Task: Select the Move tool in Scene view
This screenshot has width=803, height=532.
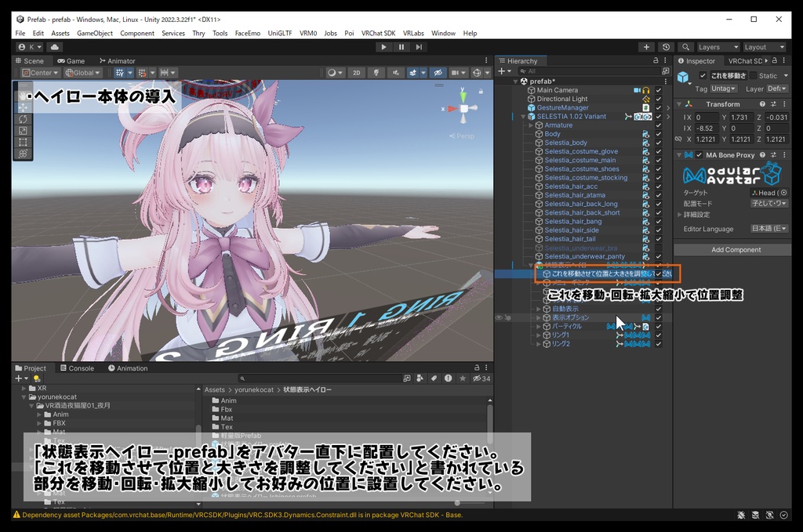Action: pyautogui.click(x=23, y=108)
